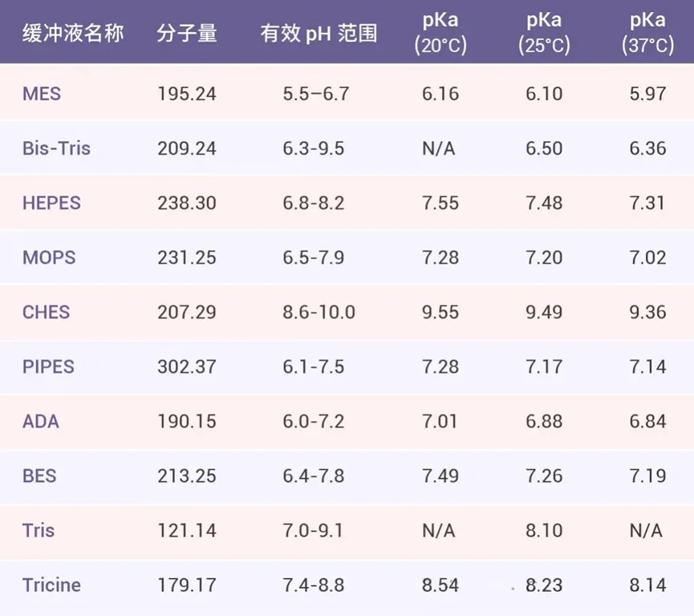694x616 pixels.
Task: Click Tris molecular weight 121.14
Action: pos(187,530)
